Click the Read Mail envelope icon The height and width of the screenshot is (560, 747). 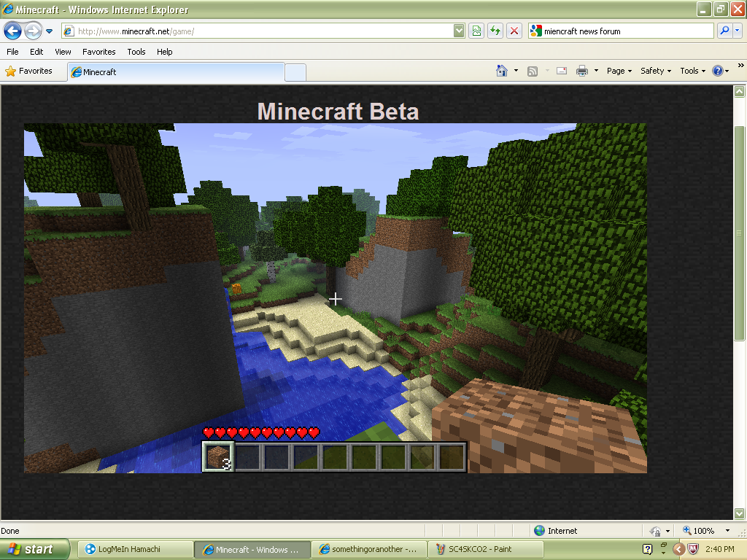pyautogui.click(x=562, y=71)
